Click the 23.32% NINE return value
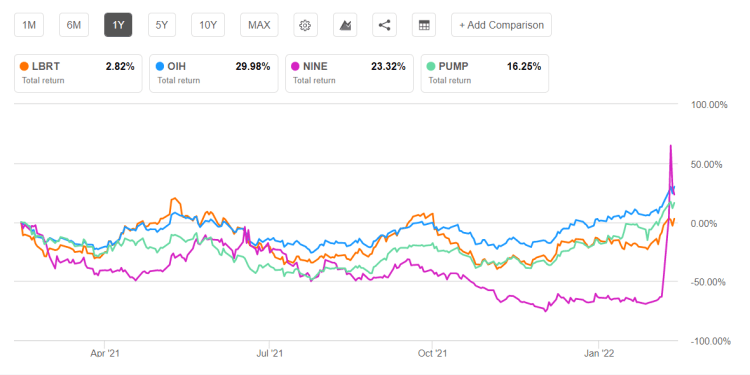 pyautogui.click(x=388, y=66)
